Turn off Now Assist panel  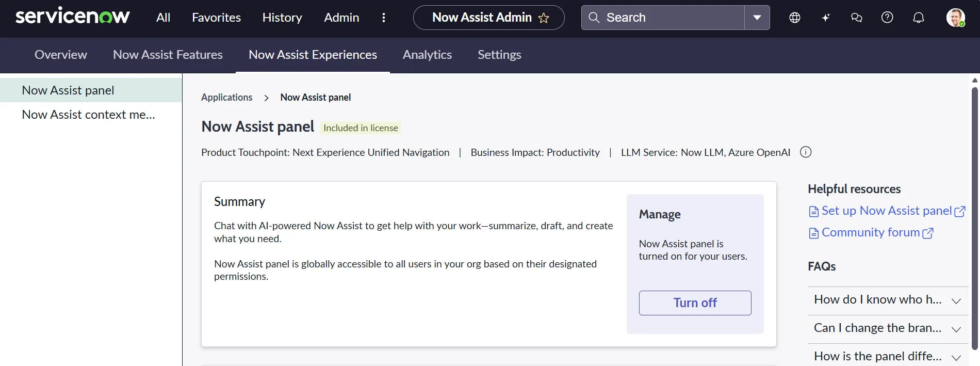[x=695, y=303]
